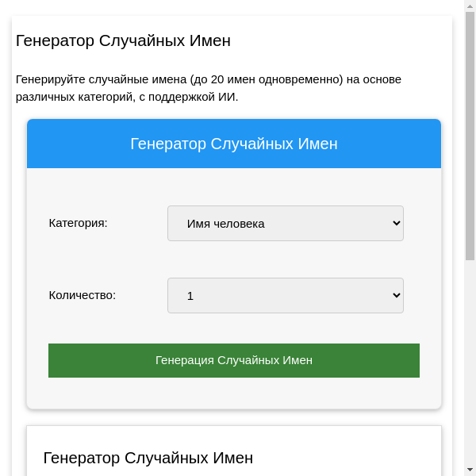
Task: Select the Имя человека value text
Action: (x=225, y=224)
